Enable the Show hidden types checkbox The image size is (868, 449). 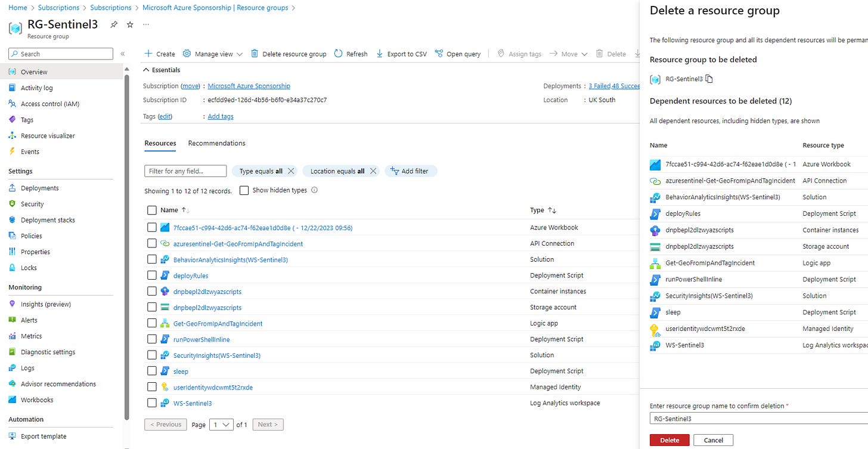(243, 190)
